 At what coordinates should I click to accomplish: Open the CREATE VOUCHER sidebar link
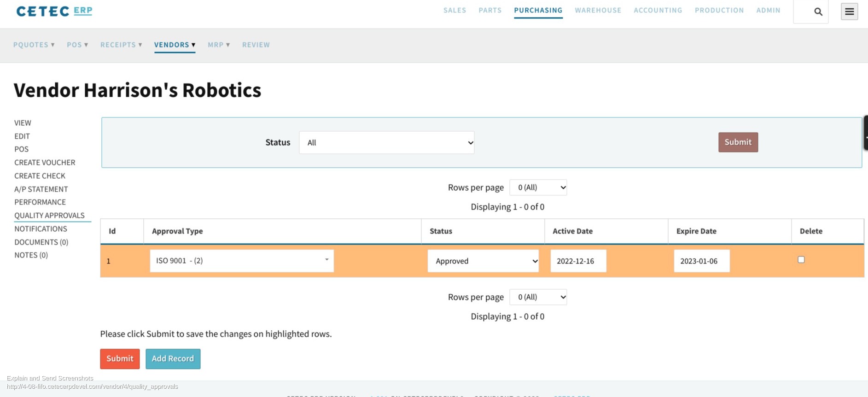point(45,163)
